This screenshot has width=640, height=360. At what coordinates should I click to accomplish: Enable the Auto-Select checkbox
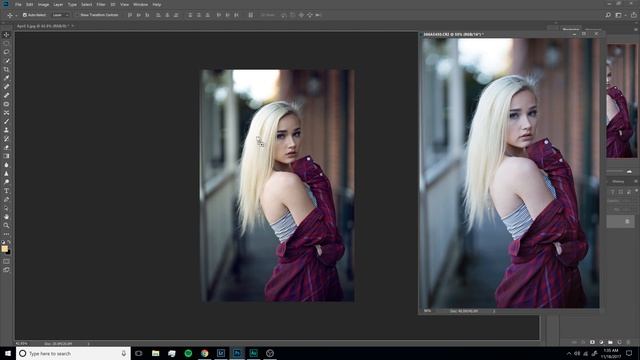[25, 15]
